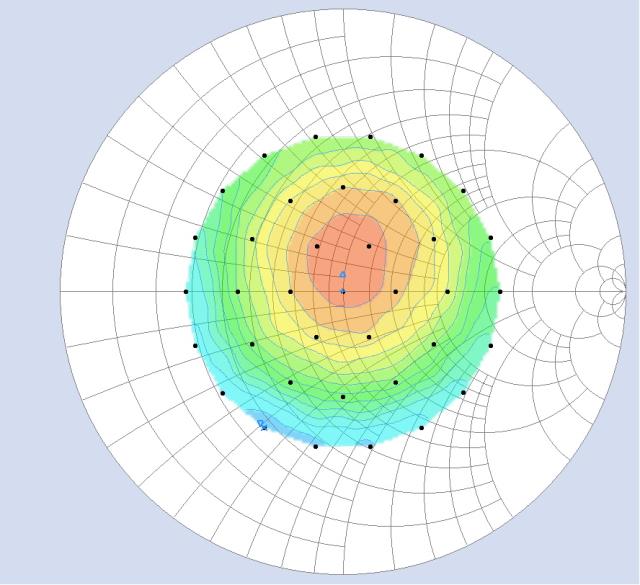Select rightmost black data point on horizontal axis
640x585 pixels.
point(500,291)
